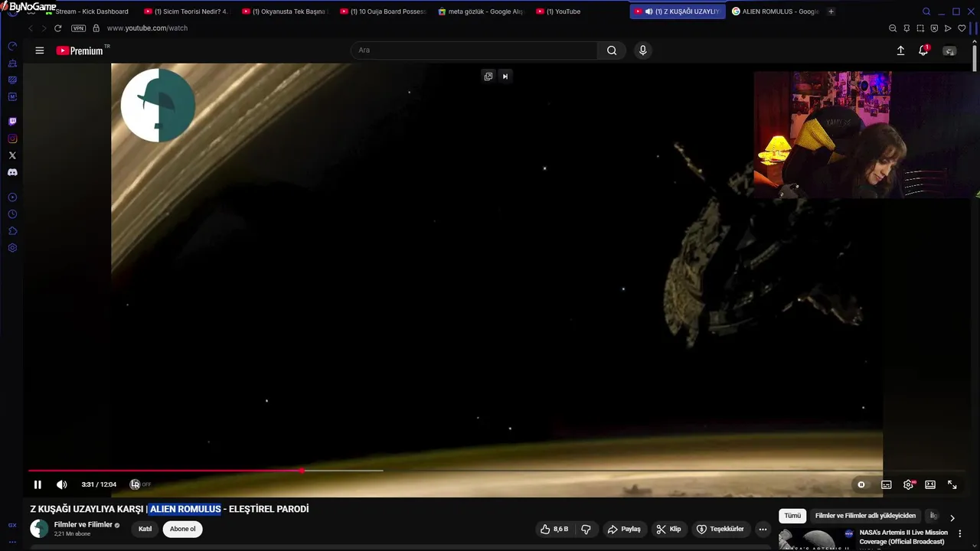Click the Teşekkürler thanks button

click(720, 529)
